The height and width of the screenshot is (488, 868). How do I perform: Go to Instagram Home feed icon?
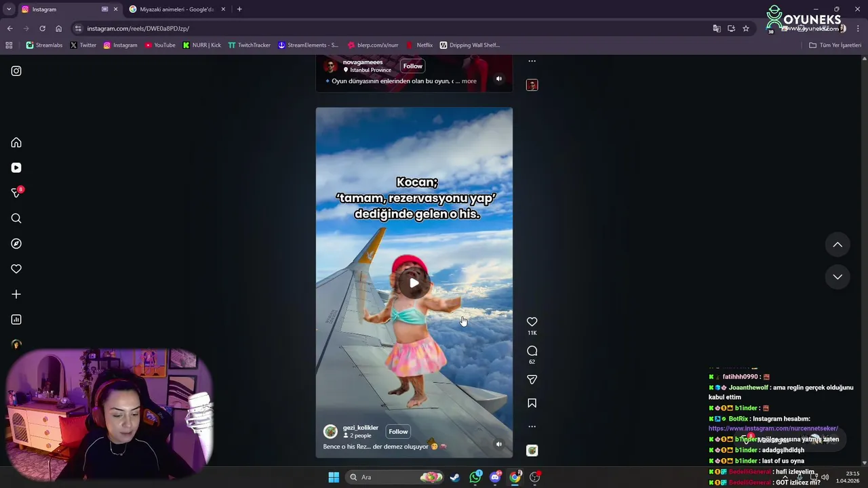pyautogui.click(x=16, y=142)
